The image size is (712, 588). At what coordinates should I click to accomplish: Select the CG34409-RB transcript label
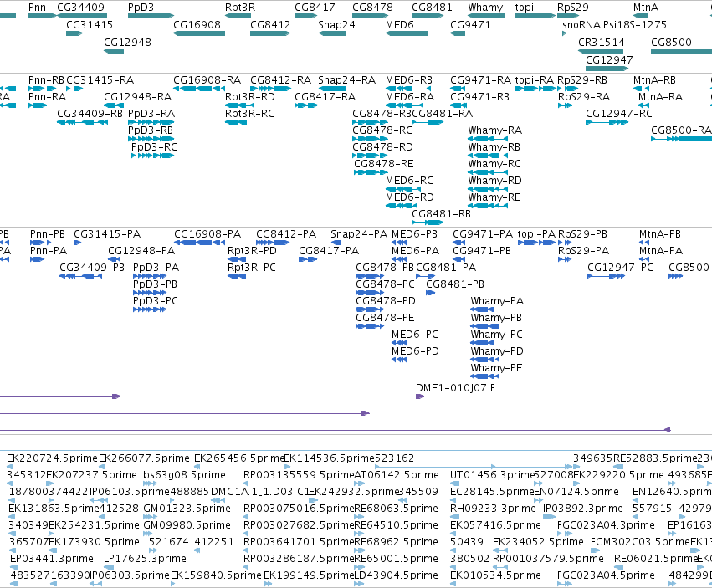pyautogui.click(x=90, y=114)
